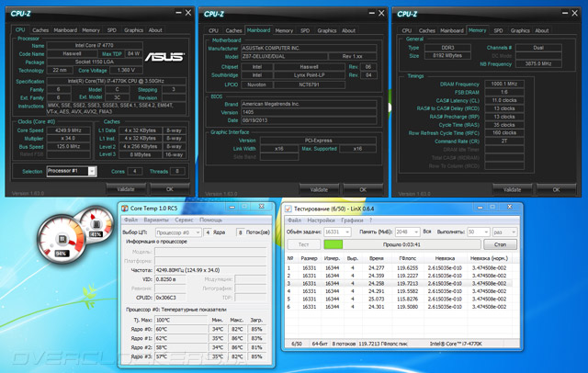
Task: Open Настройки menu in LinX
Action: [x=321, y=220]
